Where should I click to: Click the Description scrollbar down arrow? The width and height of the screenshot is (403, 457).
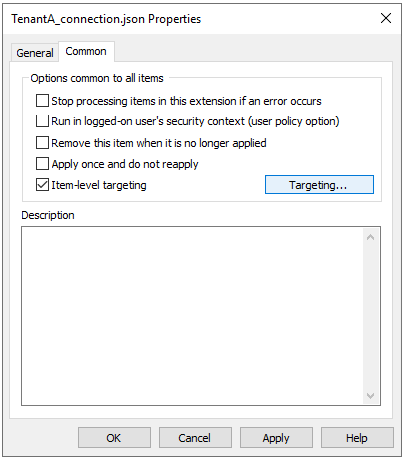pyautogui.click(x=370, y=396)
